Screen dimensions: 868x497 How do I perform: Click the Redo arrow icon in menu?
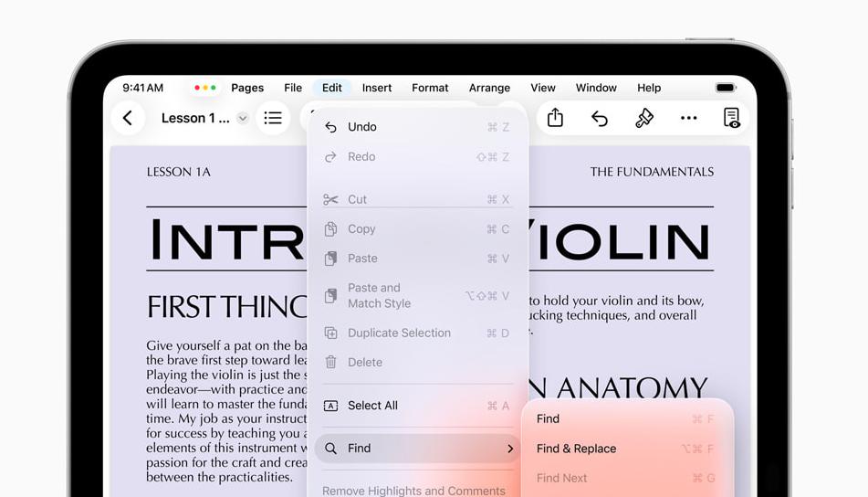click(x=330, y=157)
